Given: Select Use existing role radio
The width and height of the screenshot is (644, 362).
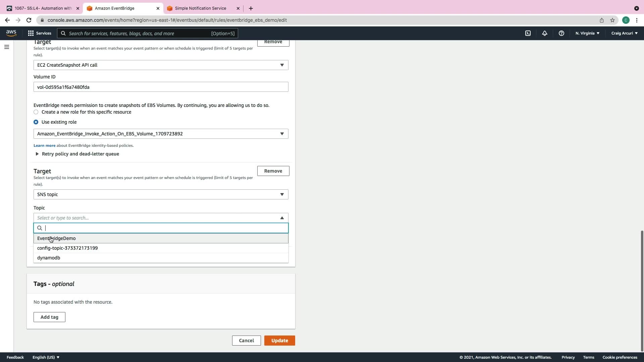Looking at the screenshot, I should click(36, 122).
